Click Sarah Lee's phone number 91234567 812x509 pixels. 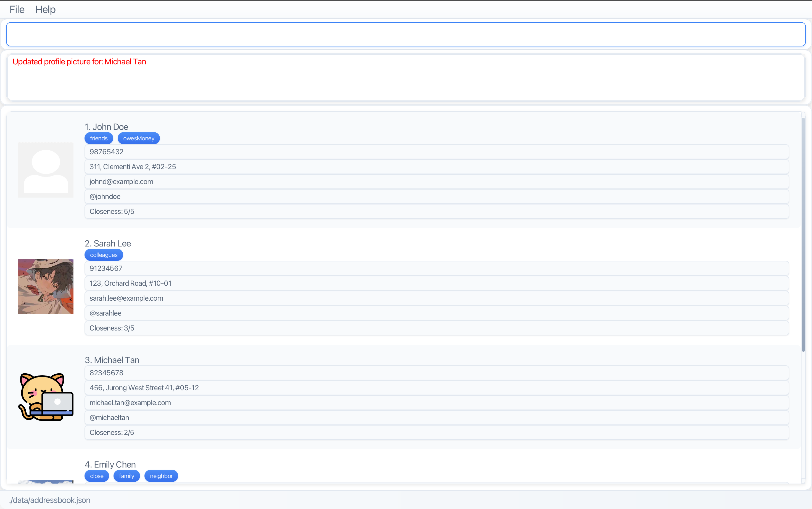point(106,269)
